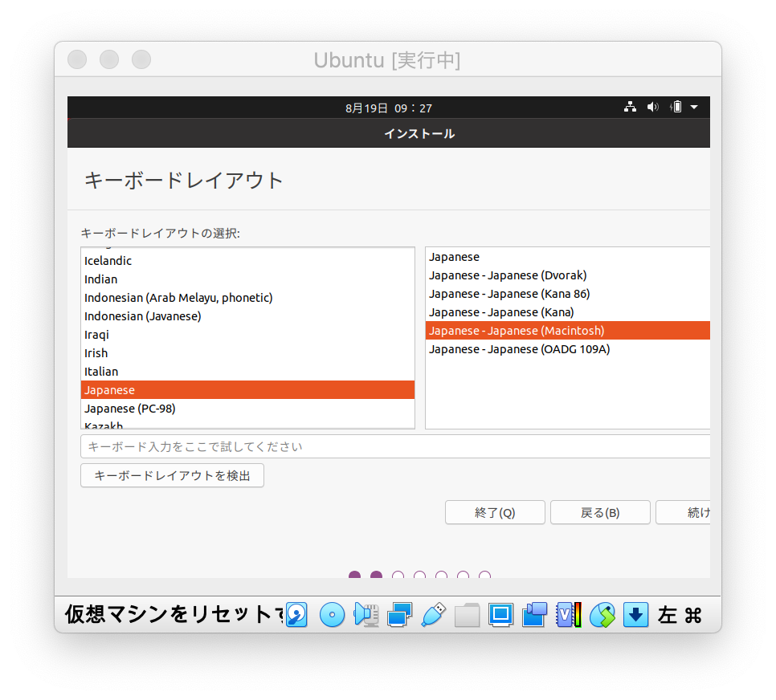Screen dimensions: 776x700
Task: Click the 戻る(B) back button
Action: point(600,512)
